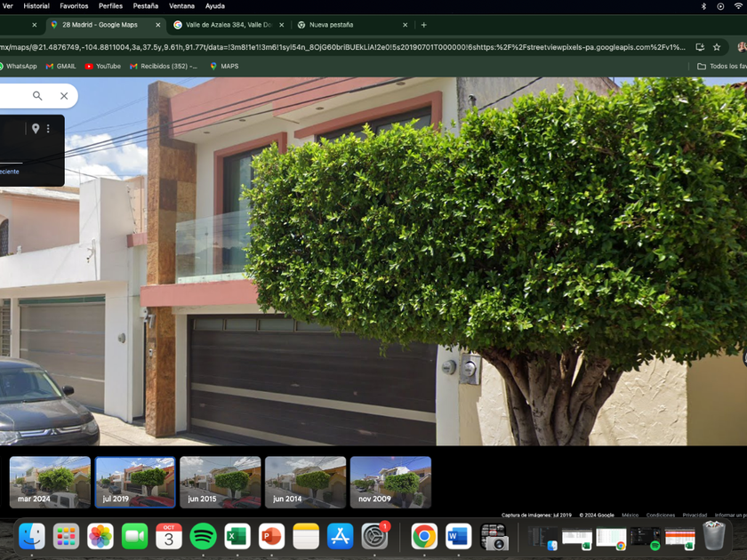Clear the Maps search with the X icon

coord(64,96)
